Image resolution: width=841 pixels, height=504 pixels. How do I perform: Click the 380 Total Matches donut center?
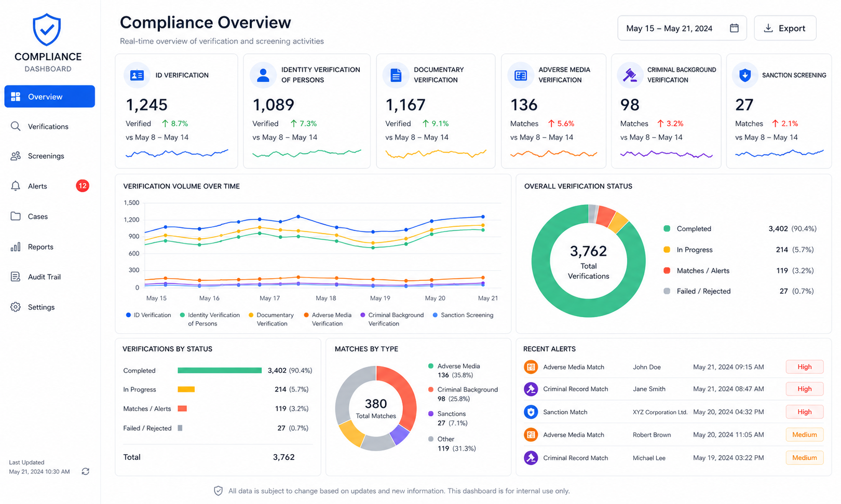(376, 408)
